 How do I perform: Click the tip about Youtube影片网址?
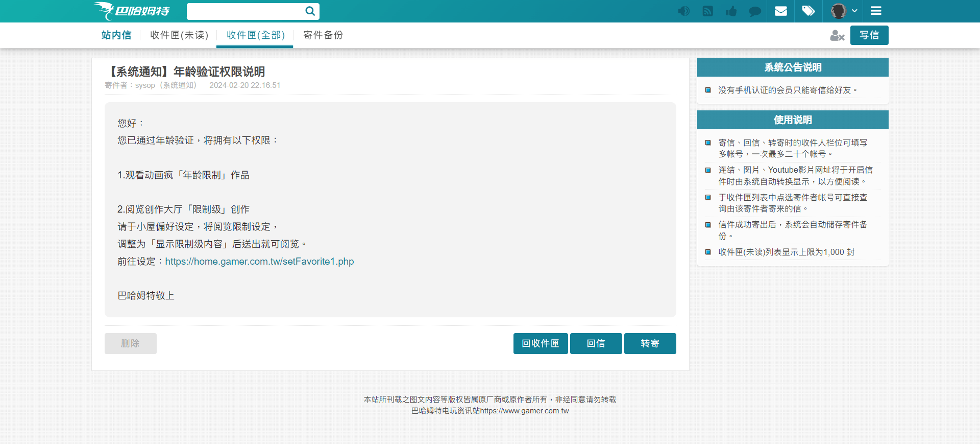pyautogui.click(x=795, y=175)
